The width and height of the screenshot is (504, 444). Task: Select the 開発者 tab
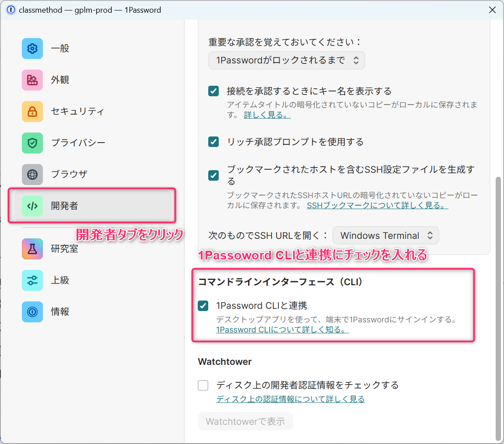coord(93,206)
